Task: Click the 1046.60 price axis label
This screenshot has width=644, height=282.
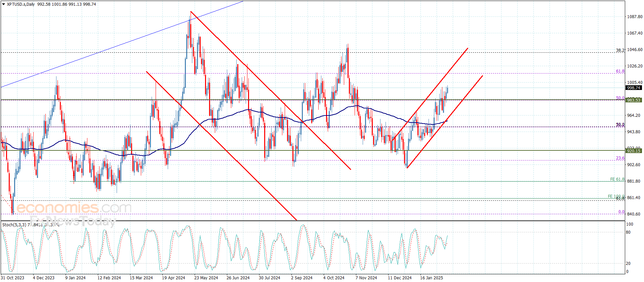Action: 635,50
